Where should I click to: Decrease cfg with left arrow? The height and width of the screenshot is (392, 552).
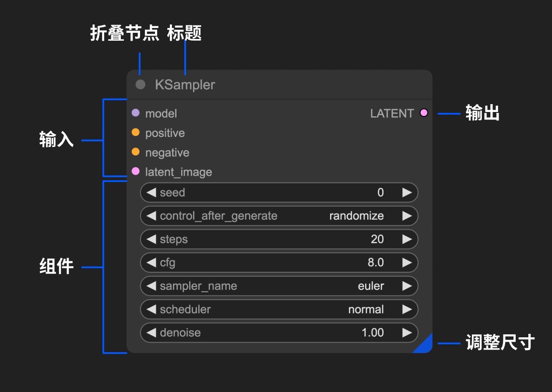151,262
